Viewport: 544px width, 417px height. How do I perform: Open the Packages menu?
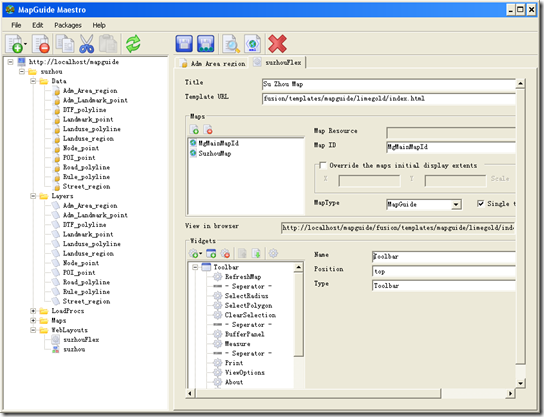click(68, 25)
